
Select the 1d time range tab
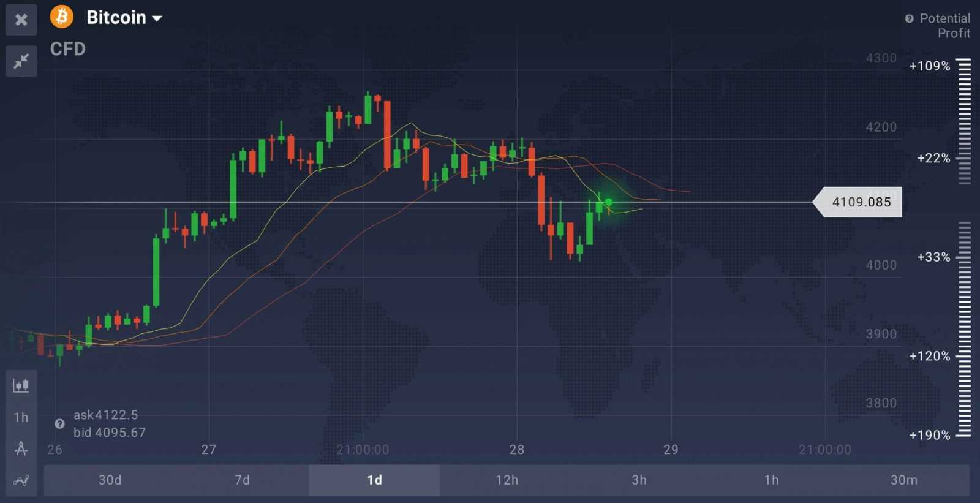click(x=374, y=480)
